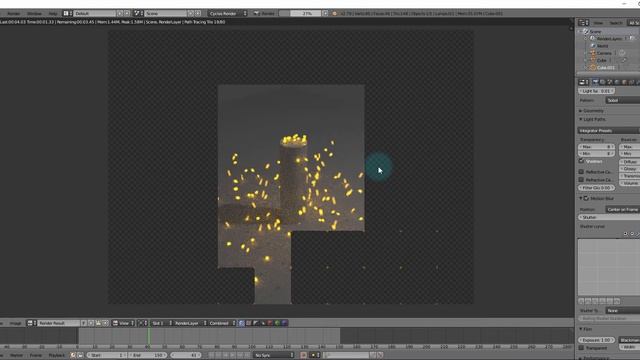Toggle the Shadows checkbox
The image size is (640, 360).
coord(581,161)
